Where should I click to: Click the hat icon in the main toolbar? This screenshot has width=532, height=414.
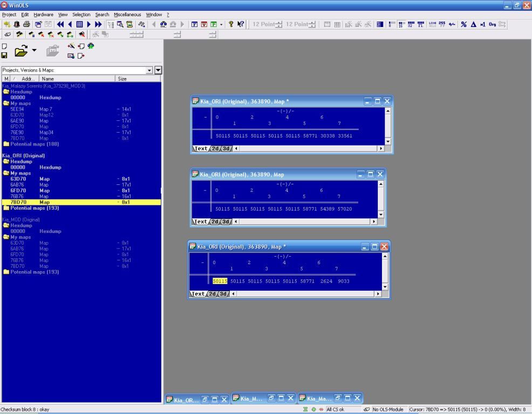(x=16, y=24)
